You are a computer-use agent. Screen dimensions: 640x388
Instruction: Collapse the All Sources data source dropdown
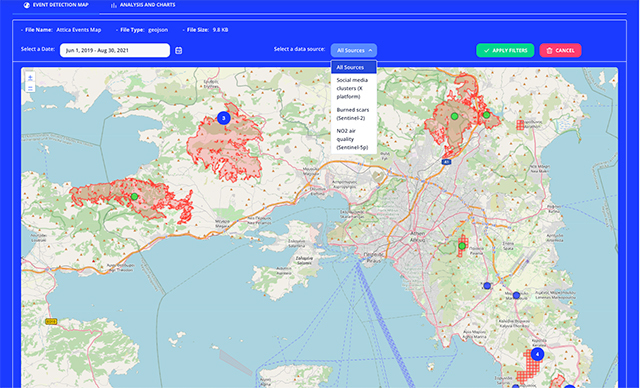click(x=354, y=51)
